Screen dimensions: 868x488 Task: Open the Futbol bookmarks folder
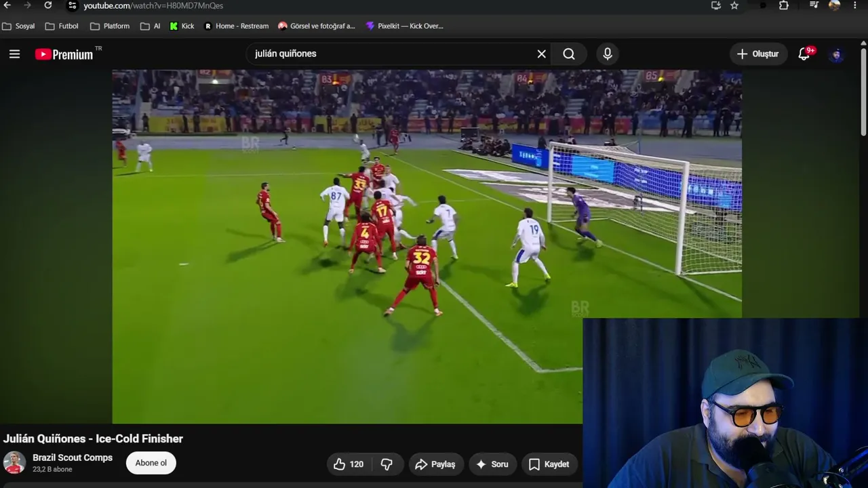pos(62,26)
